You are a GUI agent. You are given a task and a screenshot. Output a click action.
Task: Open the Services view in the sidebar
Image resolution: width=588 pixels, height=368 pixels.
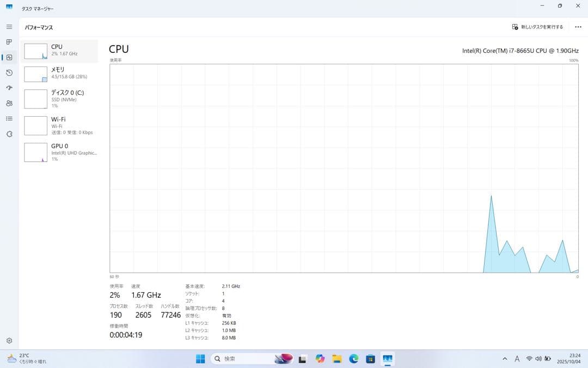[9, 134]
